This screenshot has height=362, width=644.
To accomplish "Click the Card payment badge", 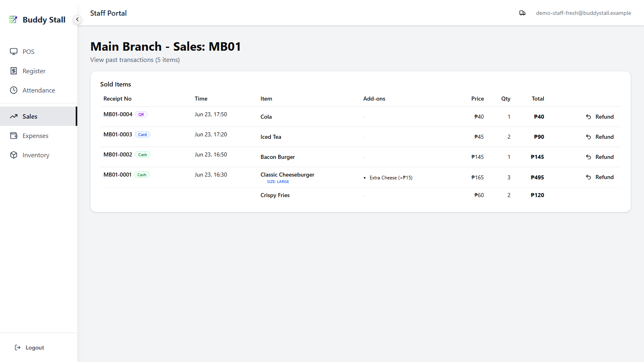I will [x=142, y=134].
